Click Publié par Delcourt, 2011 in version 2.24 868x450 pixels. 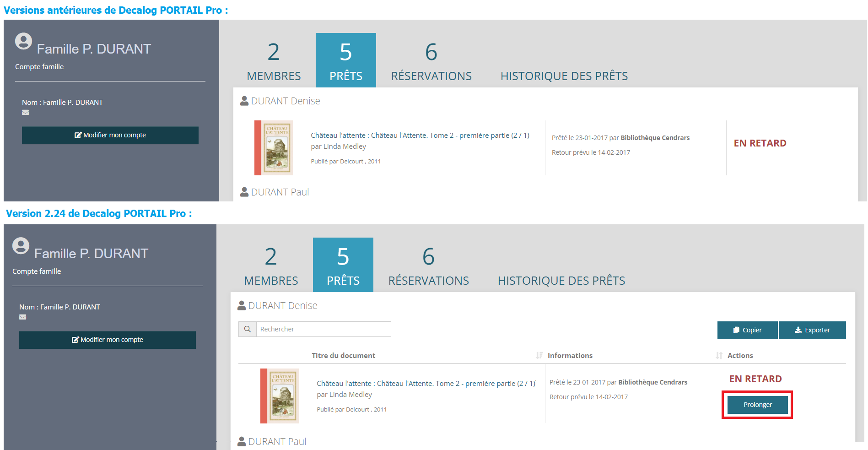(x=352, y=410)
